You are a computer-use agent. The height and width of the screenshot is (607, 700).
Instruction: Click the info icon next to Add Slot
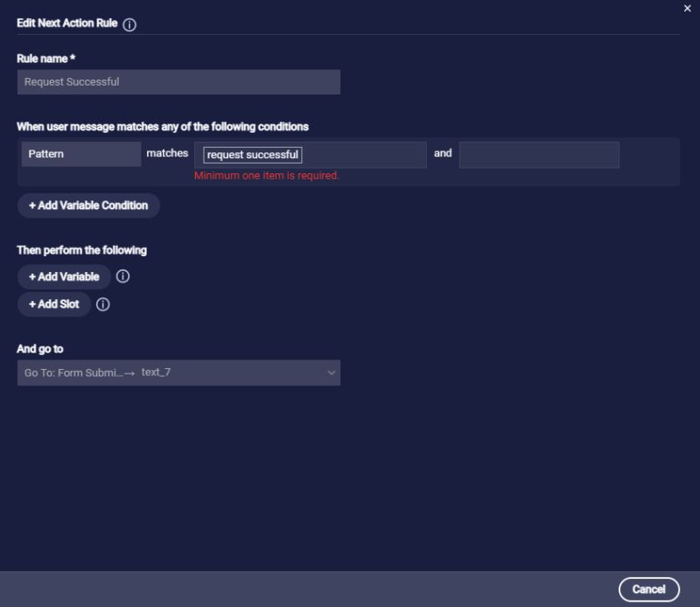point(102,305)
